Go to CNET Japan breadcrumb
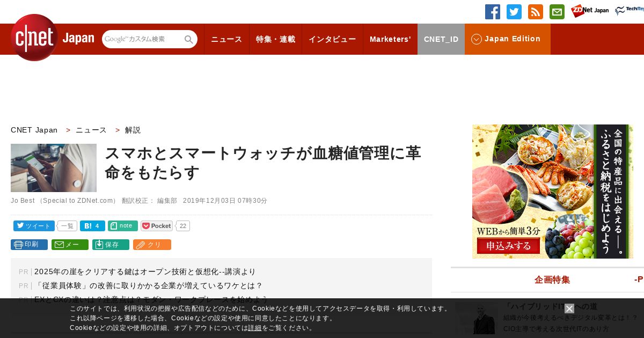The height and width of the screenshot is (338, 644). pos(34,130)
